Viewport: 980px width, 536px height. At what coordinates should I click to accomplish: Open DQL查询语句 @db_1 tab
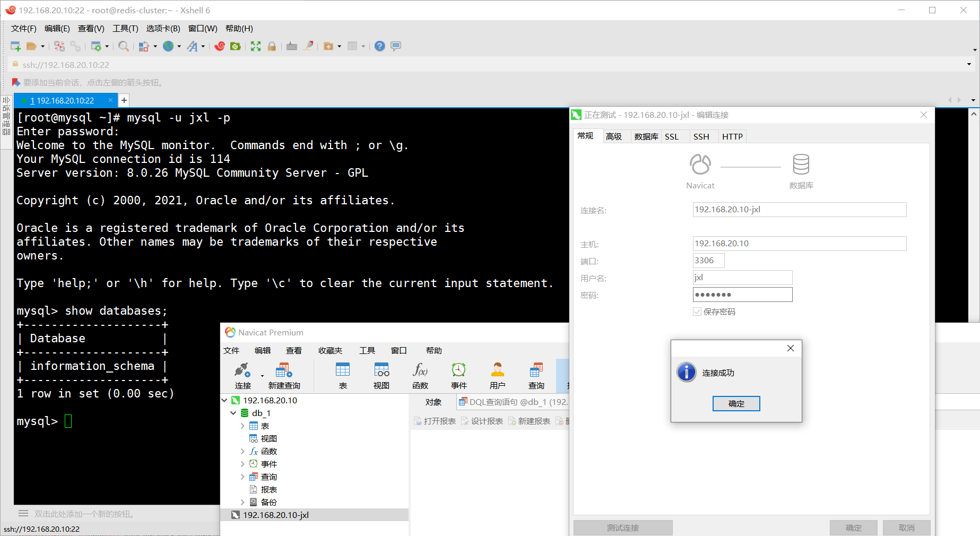click(513, 402)
